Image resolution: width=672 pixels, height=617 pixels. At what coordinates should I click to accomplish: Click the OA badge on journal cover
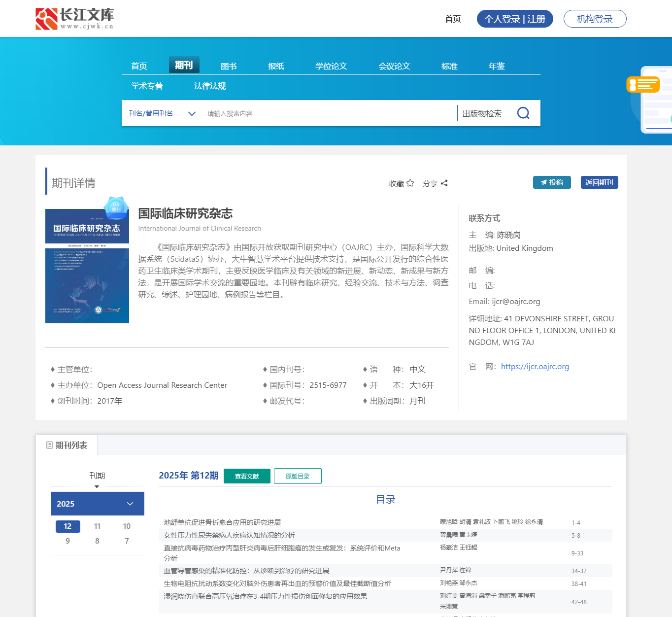tap(116, 206)
